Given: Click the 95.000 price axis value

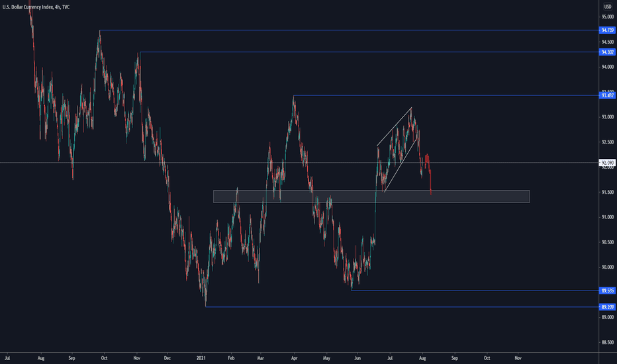Looking at the screenshot, I should [x=607, y=17].
